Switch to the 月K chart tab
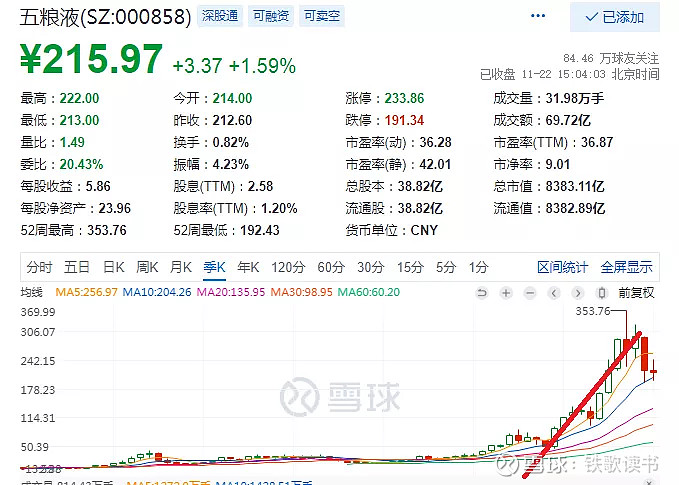Viewport: 679px width, 485px height. click(181, 267)
